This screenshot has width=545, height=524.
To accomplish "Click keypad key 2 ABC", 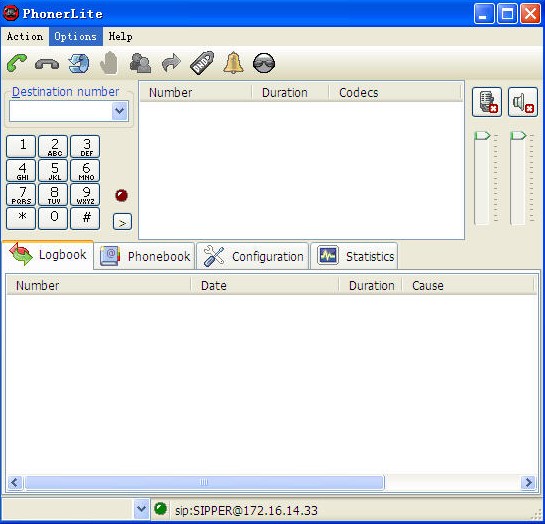I will [53, 147].
